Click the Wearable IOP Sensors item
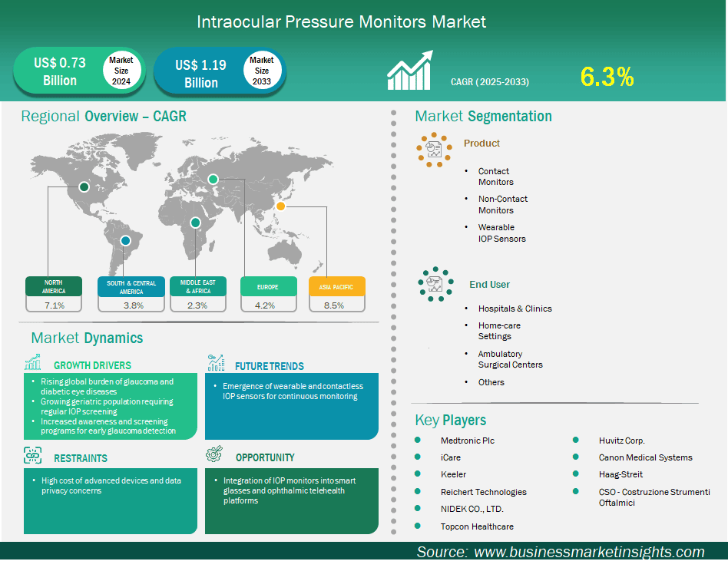 pos(501,233)
